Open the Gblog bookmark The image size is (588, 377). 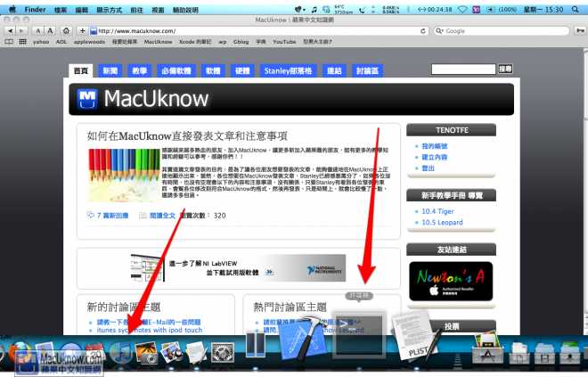point(241,42)
